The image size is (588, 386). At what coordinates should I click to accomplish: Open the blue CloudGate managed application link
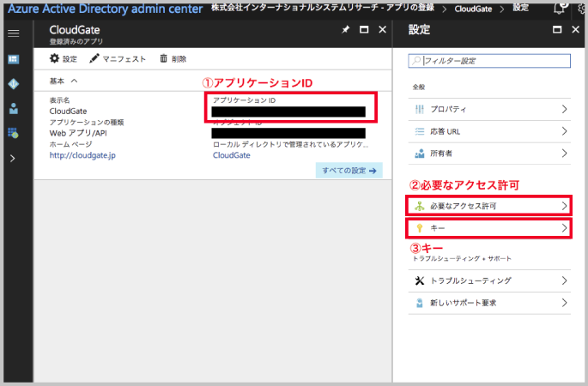pos(232,155)
